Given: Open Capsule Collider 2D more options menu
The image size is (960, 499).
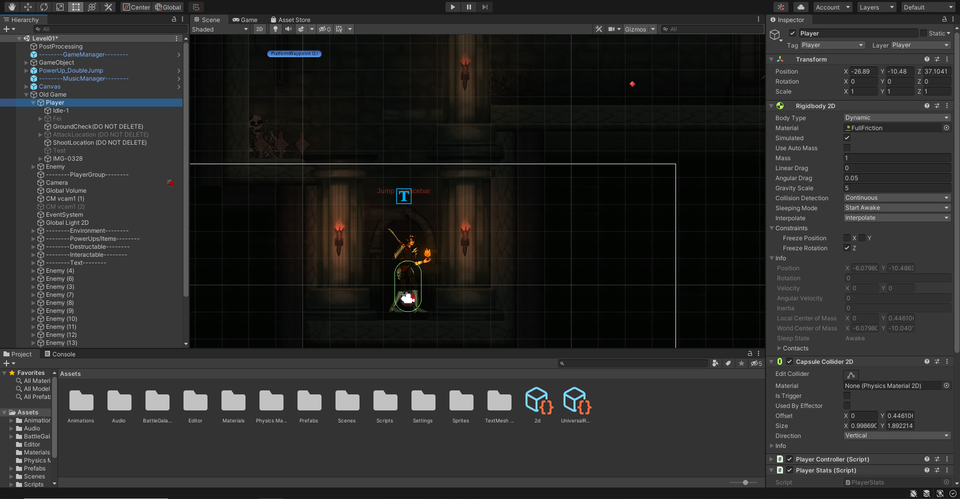Looking at the screenshot, I should (946, 362).
